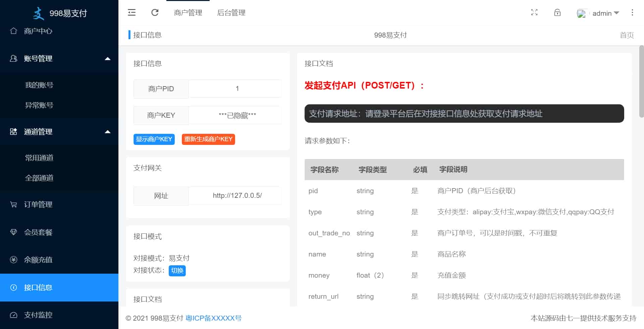644x329 pixels.
Task: Enter fullscreen using the expand icon
Action: tap(534, 13)
